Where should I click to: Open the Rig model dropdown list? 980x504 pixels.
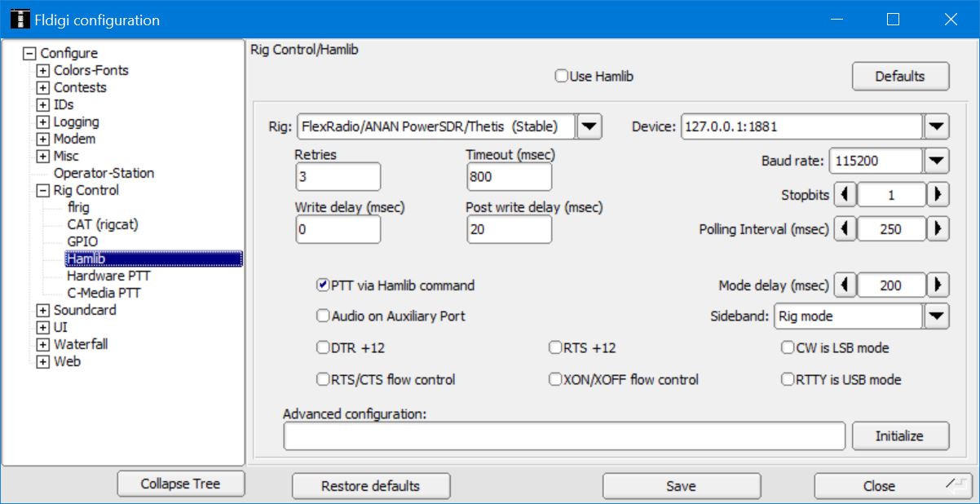[x=589, y=126]
